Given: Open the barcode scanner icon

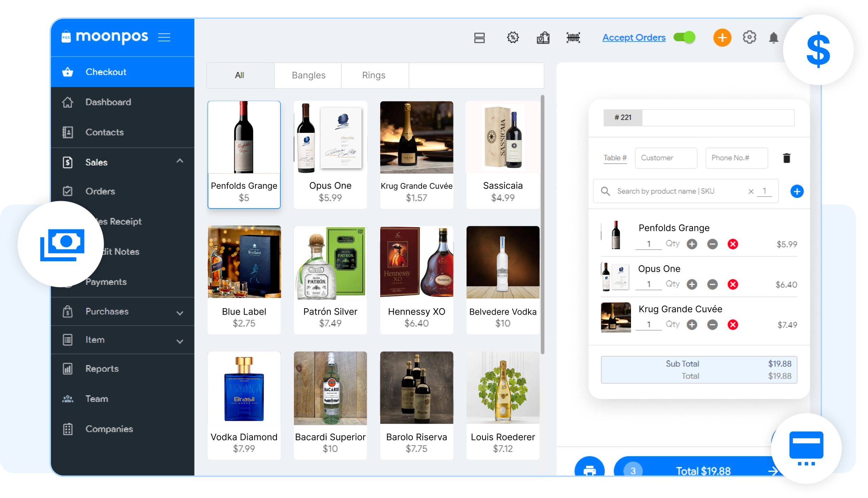Looking at the screenshot, I should (573, 37).
